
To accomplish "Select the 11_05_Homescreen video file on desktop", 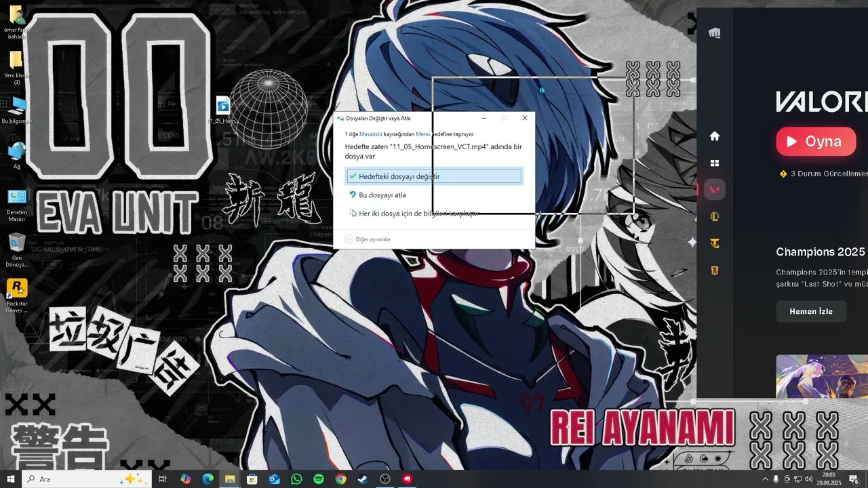I will 223,110.
